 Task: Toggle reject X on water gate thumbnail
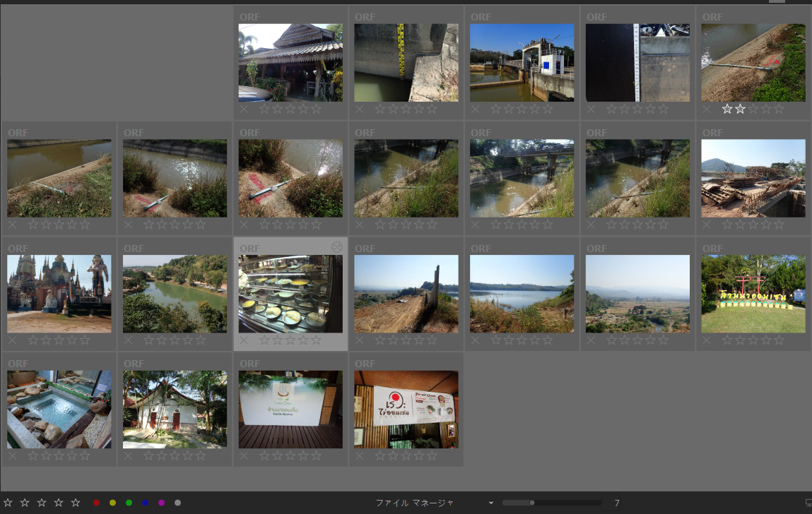[476, 109]
